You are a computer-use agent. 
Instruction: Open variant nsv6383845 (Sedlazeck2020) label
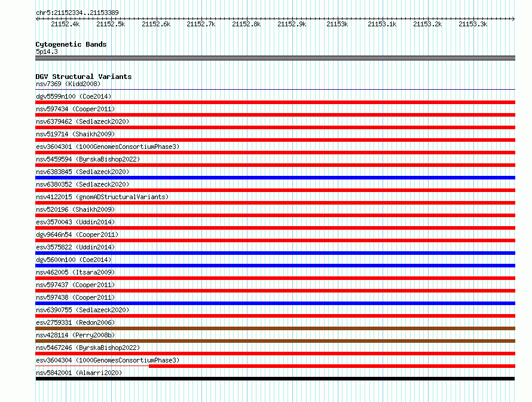(82, 172)
